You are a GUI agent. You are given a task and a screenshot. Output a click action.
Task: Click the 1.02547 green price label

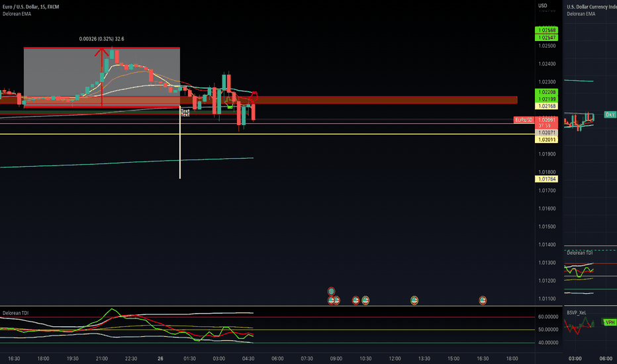pyautogui.click(x=547, y=37)
